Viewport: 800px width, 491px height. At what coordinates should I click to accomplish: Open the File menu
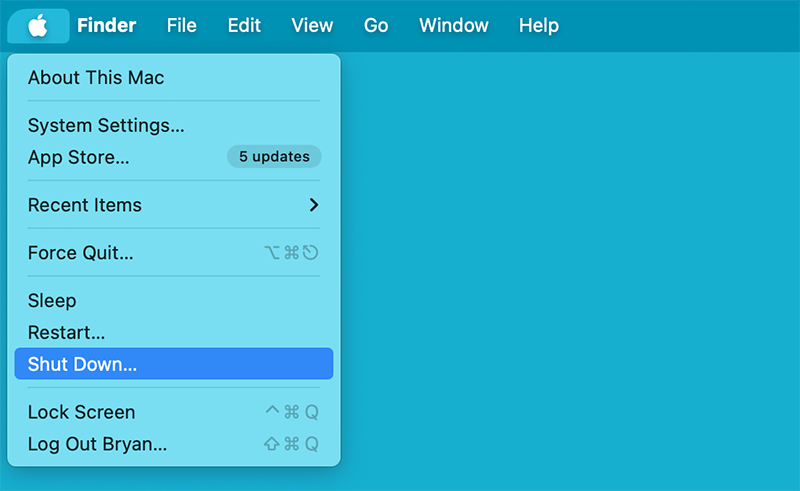181,25
